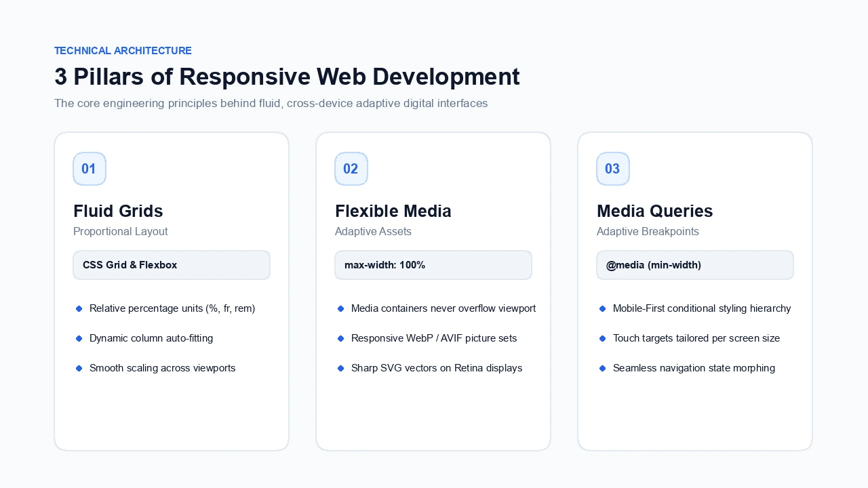Click 'Dynamic column auto-fitting' bullet text
The image size is (868, 488).
[x=151, y=338]
